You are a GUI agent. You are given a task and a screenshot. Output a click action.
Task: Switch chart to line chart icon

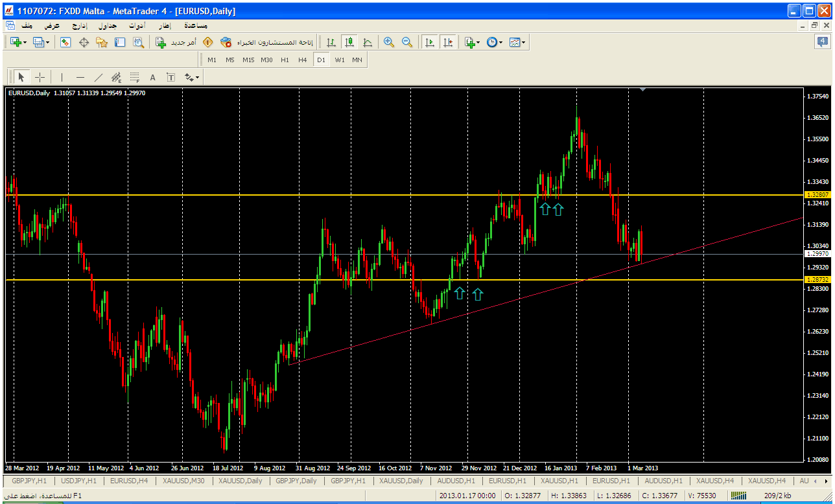point(368,42)
